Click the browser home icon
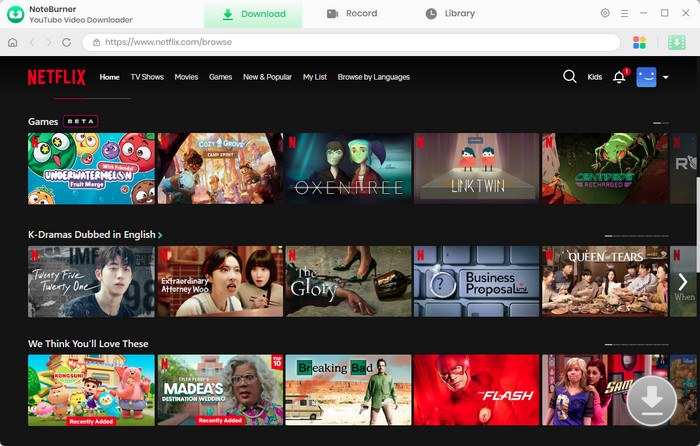 pos(12,43)
